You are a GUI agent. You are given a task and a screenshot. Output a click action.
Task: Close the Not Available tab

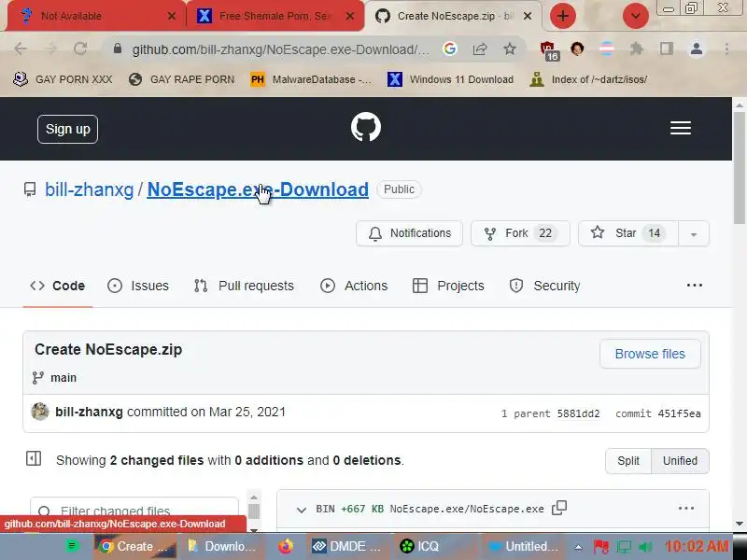coord(172,16)
